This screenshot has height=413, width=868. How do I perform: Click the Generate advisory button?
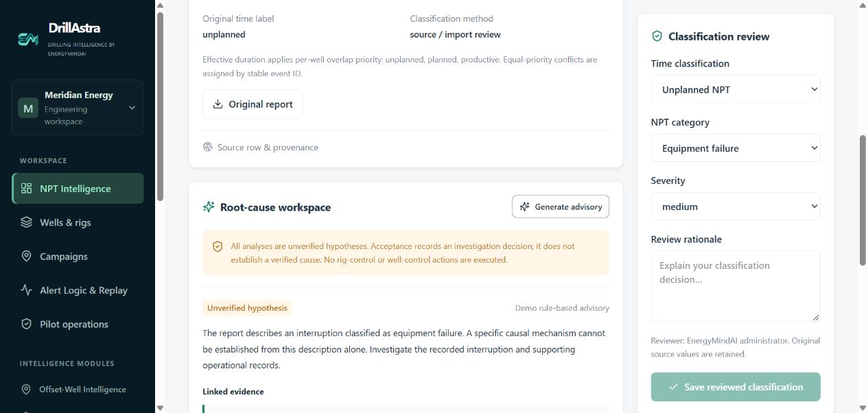click(x=561, y=207)
